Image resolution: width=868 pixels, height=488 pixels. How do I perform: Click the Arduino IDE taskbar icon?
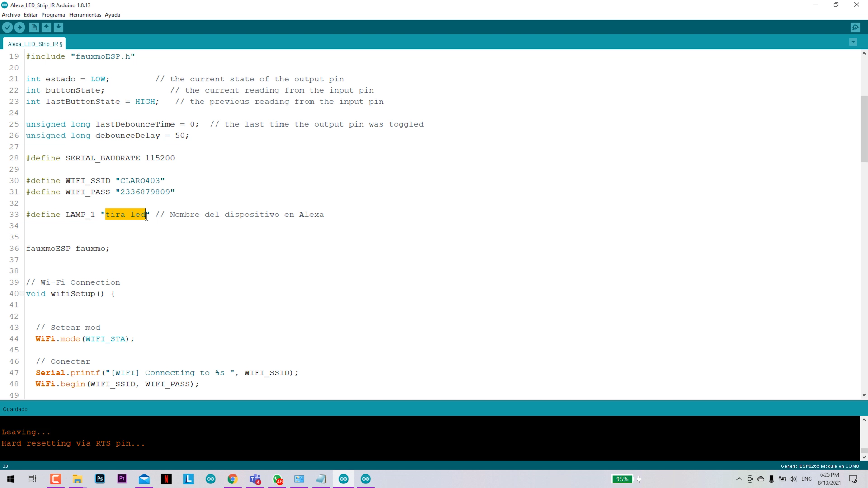pos(344,479)
